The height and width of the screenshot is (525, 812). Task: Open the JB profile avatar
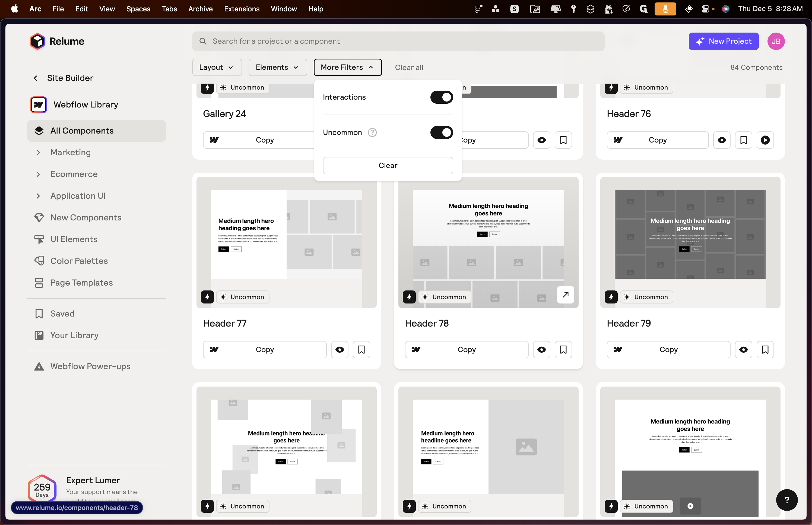[x=776, y=41]
